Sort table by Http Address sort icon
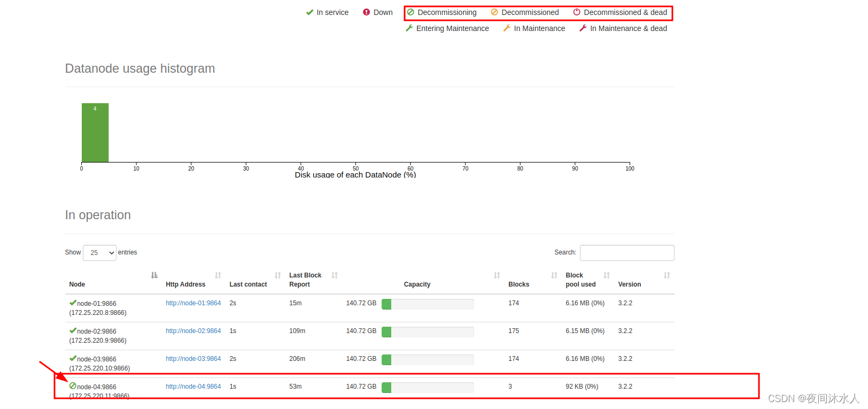 tap(218, 275)
